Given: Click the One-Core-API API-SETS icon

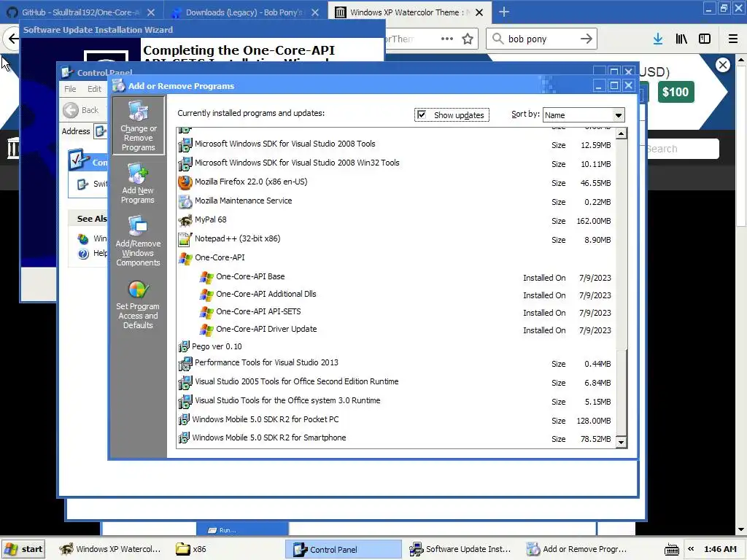Looking at the screenshot, I should (x=206, y=312).
